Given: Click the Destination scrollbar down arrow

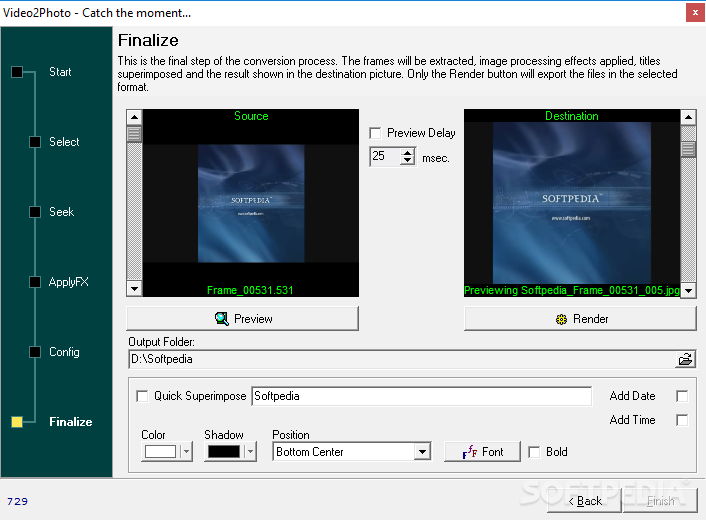Looking at the screenshot, I should pyautogui.click(x=688, y=290).
